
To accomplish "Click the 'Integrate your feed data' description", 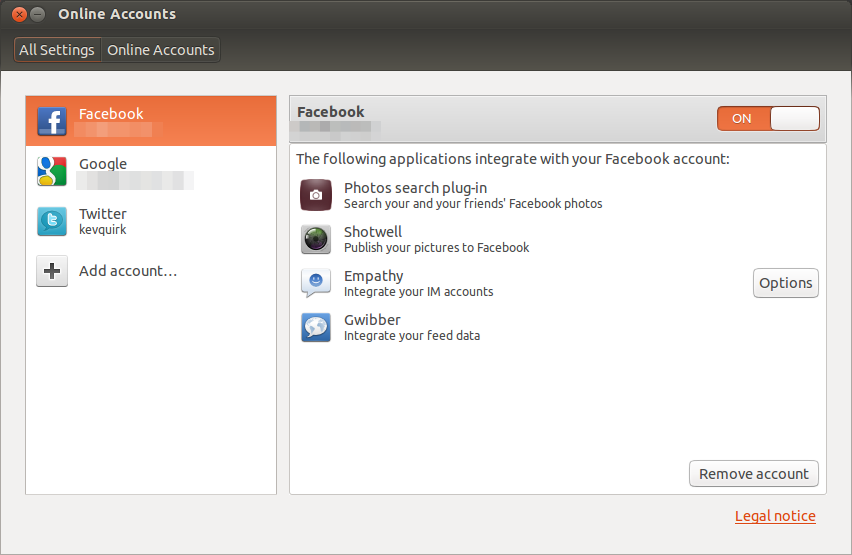I will (x=412, y=336).
